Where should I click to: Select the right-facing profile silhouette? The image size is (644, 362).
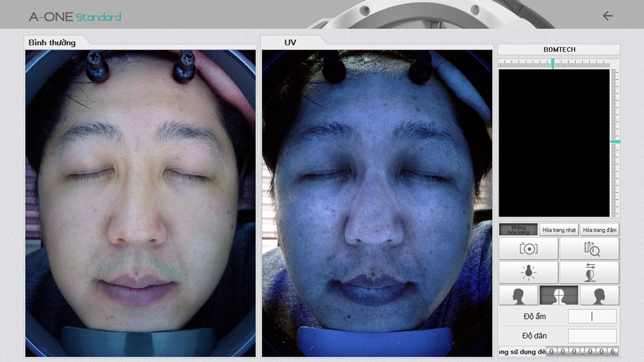coord(600,296)
